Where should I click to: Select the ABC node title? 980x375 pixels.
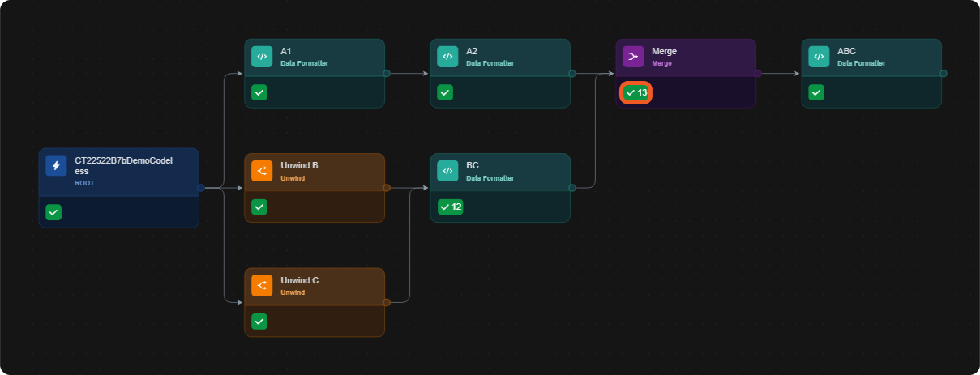click(846, 51)
